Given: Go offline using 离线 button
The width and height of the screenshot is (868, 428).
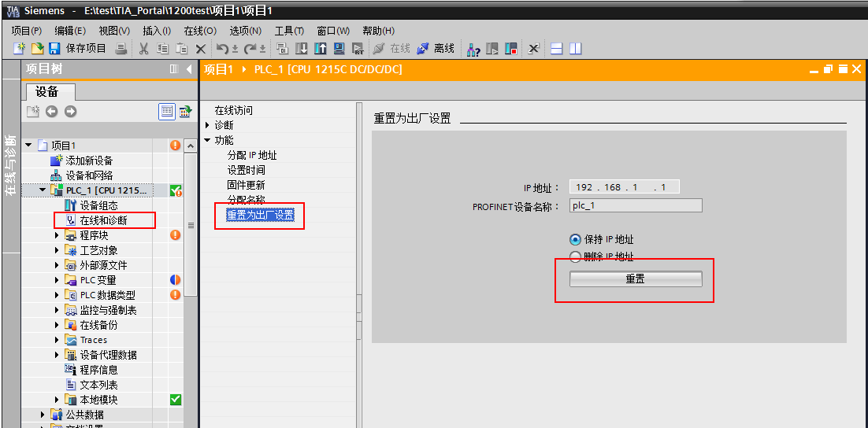Looking at the screenshot, I should coord(435,49).
